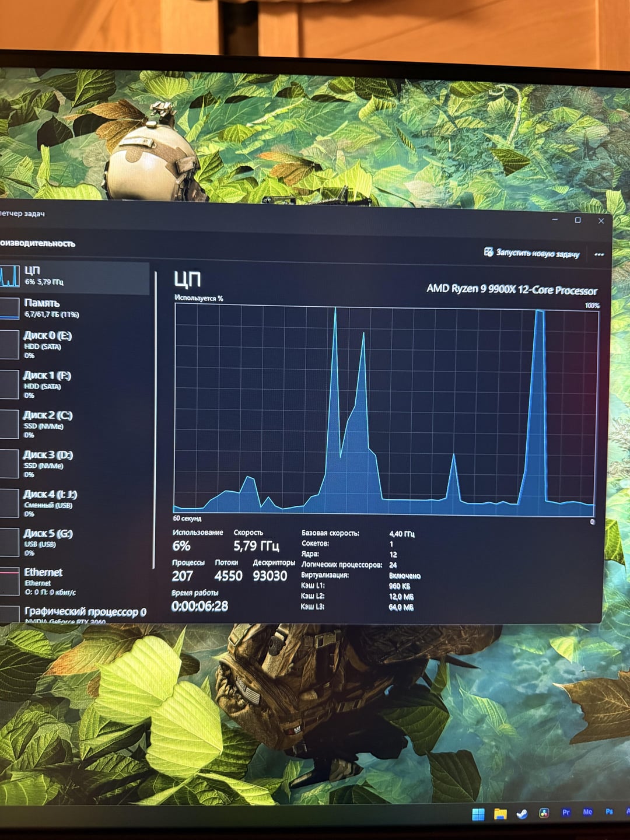Maximize the Task Manager window
Screen dimensions: 630x840
(x=577, y=220)
